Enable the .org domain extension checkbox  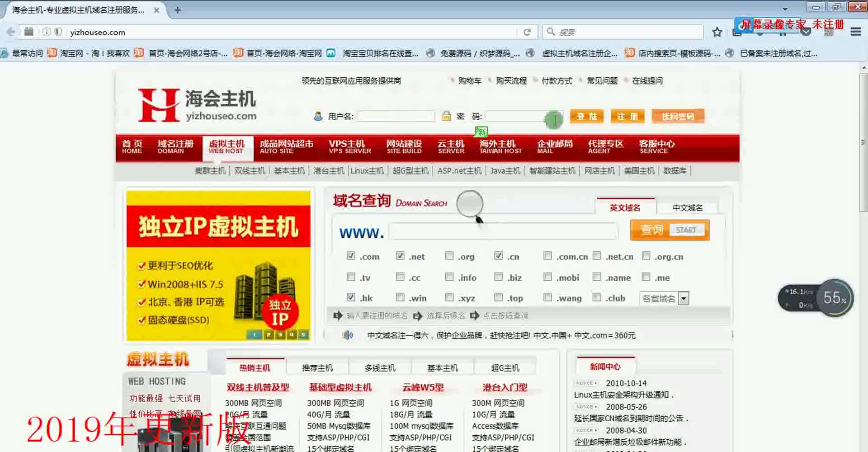(449, 255)
